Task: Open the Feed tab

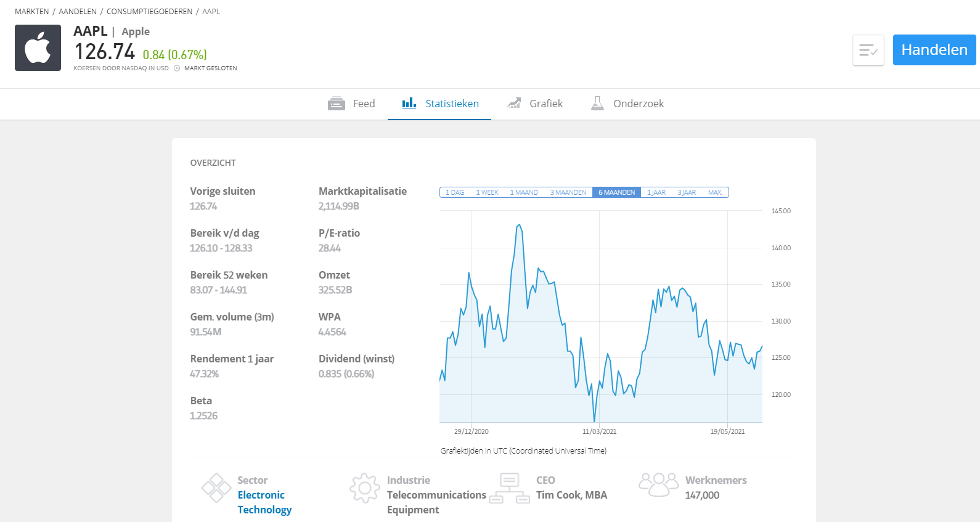Action: point(351,104)
